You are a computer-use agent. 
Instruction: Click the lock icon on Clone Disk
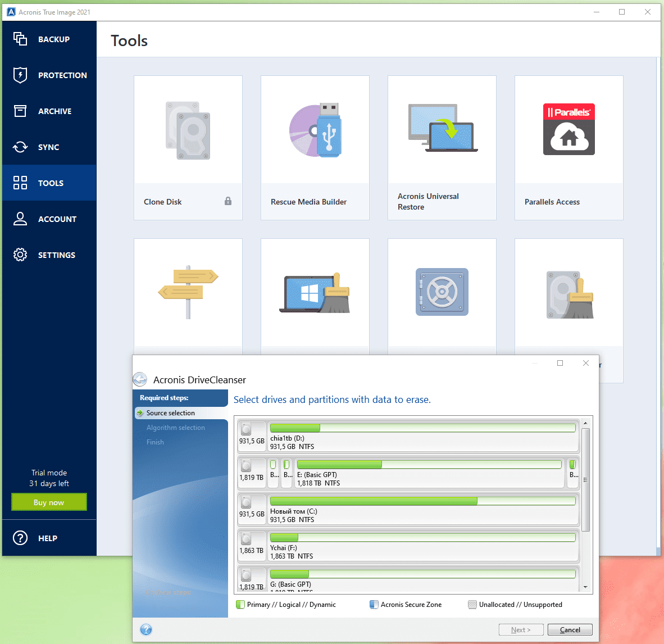(x=228, y=201)
